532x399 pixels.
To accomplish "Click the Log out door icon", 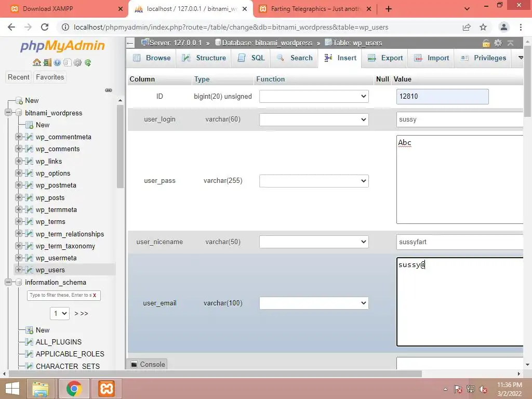I will (47, 62).
